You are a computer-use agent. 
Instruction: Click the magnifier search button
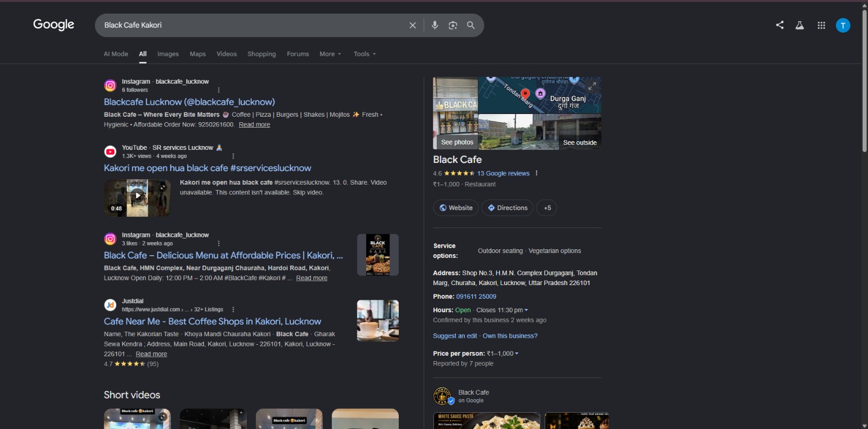pyautogui.click(x=471, y=26)
